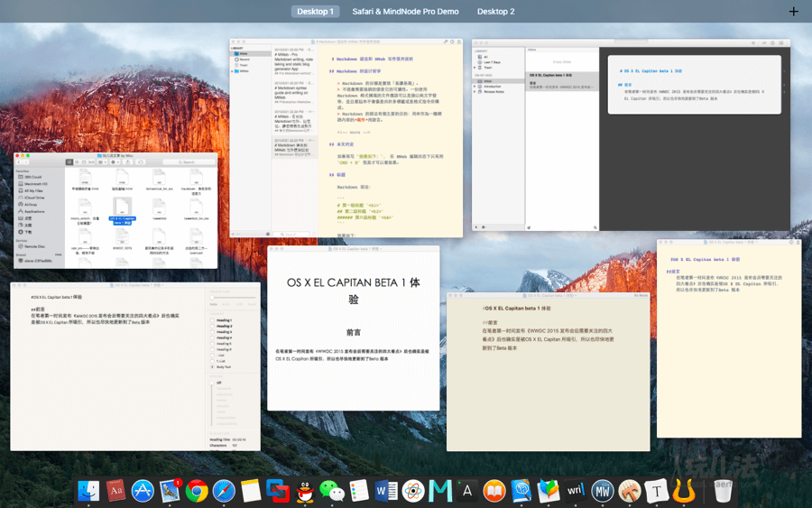812x508 pixels.
Task: Open Macintosh HD in Finder sidebar
Action: coord(36,184)
